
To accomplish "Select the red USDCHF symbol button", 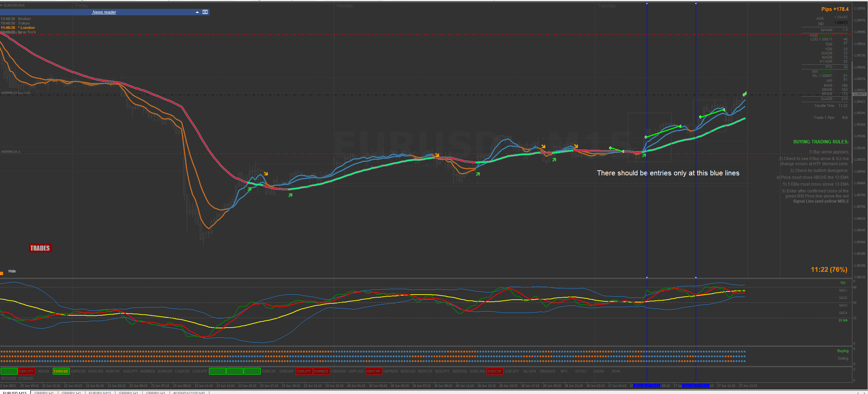I will [x=495, y=371].
